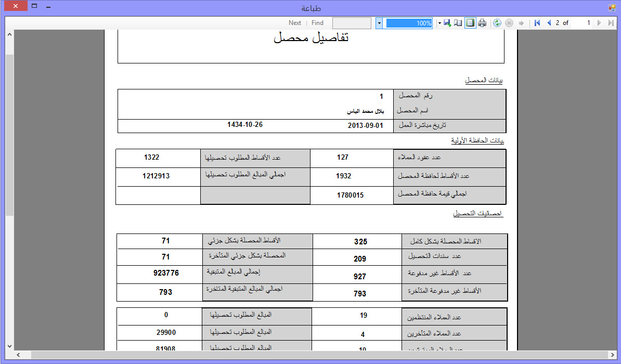Go to the first page of report

[537, 23]
